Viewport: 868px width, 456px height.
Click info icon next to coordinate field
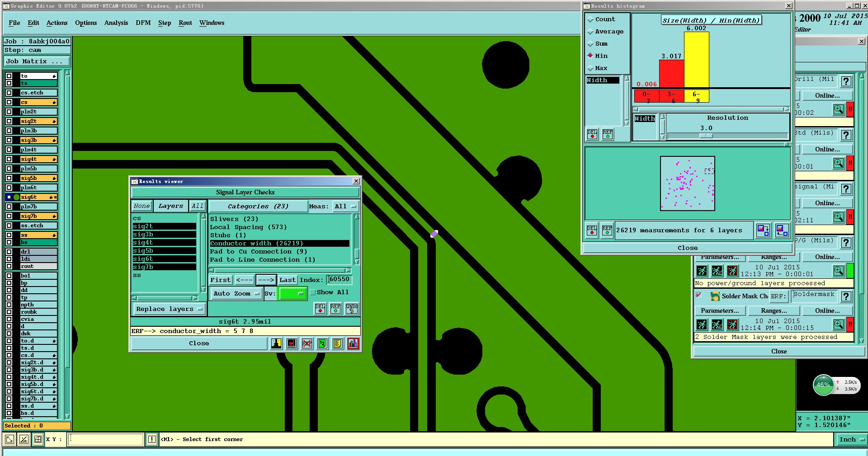coord(152,439)
